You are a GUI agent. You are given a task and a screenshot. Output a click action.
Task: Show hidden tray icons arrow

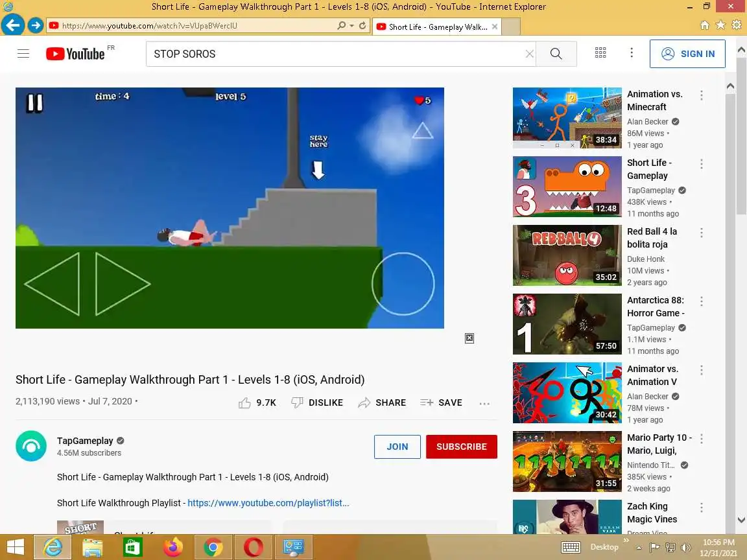639,548
